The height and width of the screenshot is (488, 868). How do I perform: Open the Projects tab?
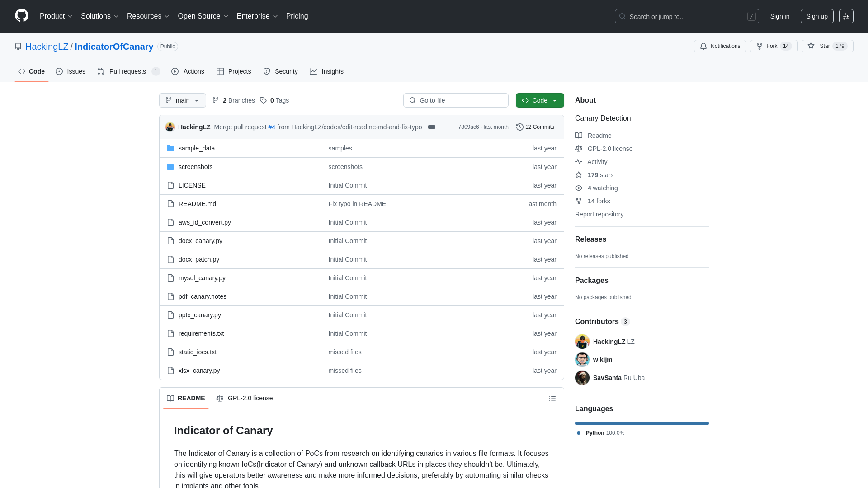[x=234, y=71]
